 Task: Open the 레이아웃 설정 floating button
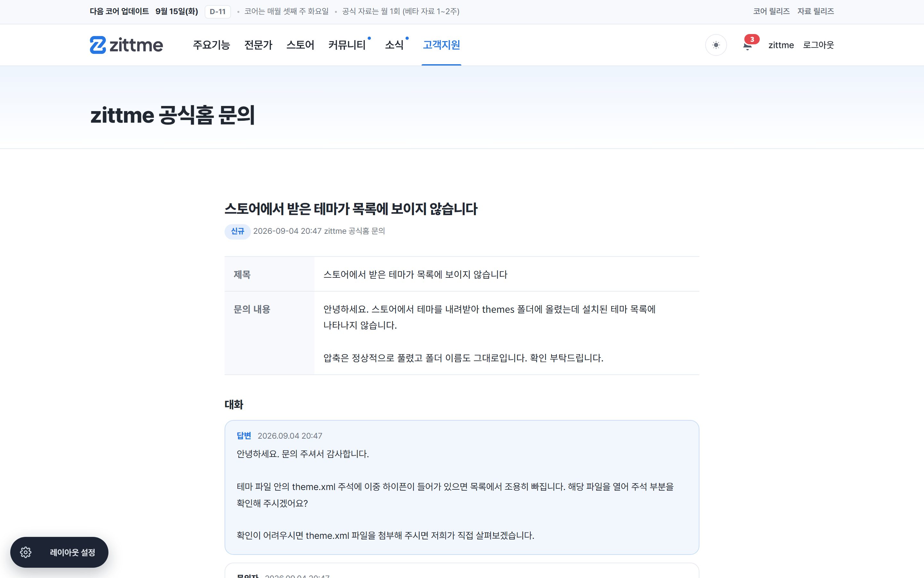(x=59, y=552)
